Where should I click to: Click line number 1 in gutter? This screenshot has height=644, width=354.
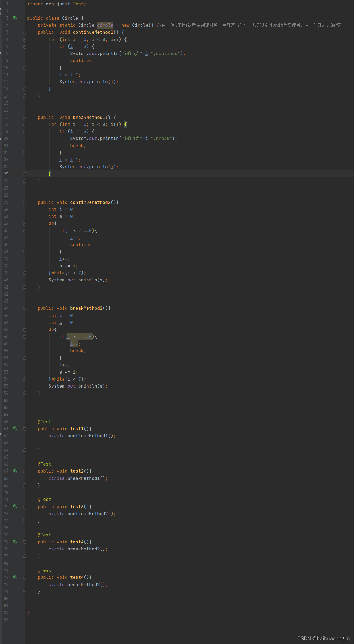pyautogui.click(x=7, y=4)
